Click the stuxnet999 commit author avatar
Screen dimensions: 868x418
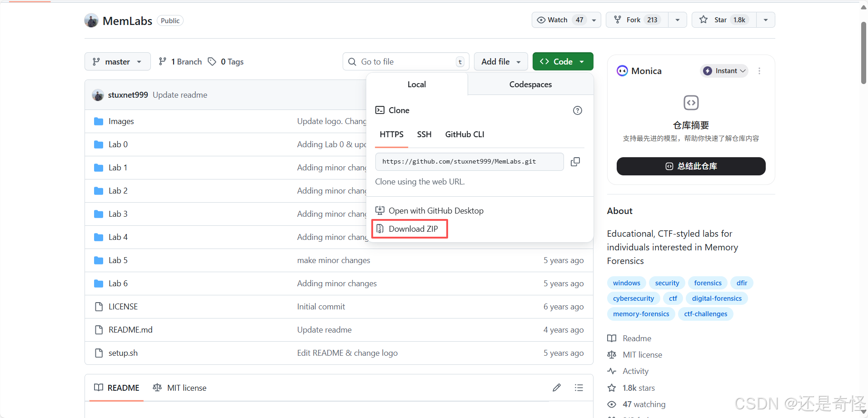point(98,95)
